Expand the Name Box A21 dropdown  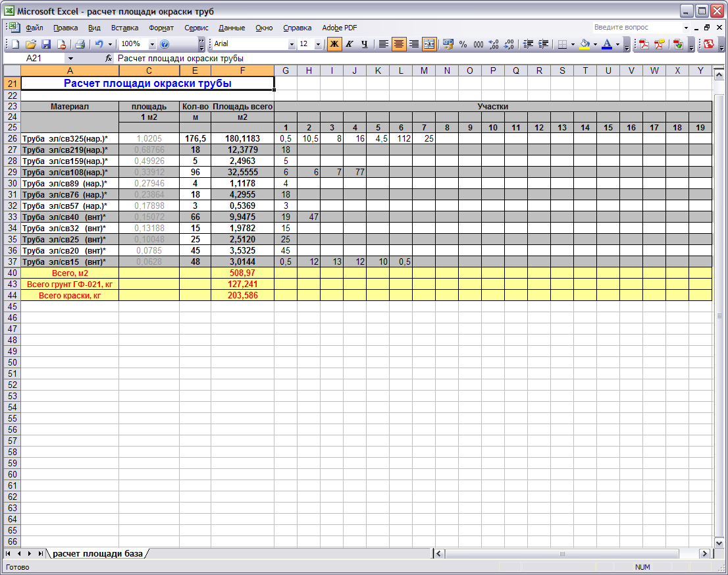pyautogui.click(x=70, y=59)
